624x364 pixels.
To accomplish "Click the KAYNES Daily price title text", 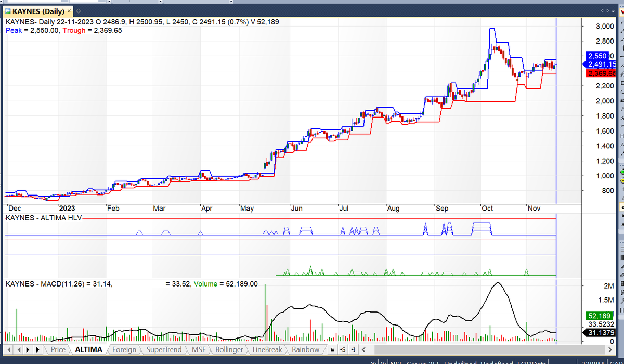I will (x=141, y=22).
